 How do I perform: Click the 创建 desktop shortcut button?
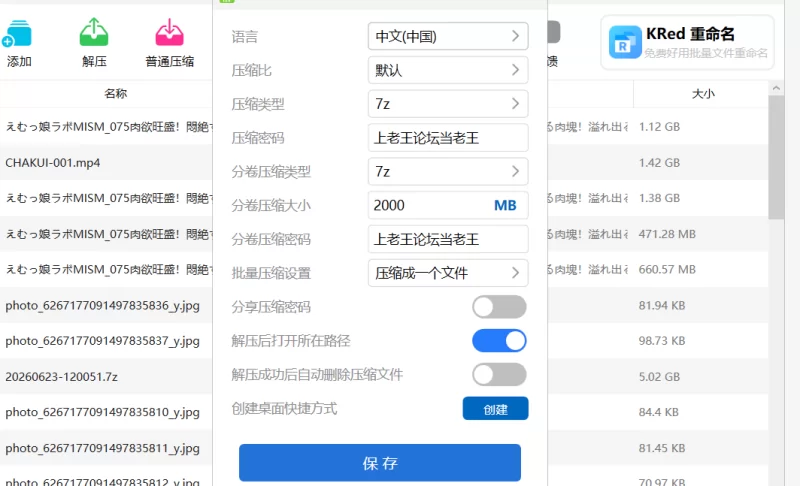(x=495, y=408)
